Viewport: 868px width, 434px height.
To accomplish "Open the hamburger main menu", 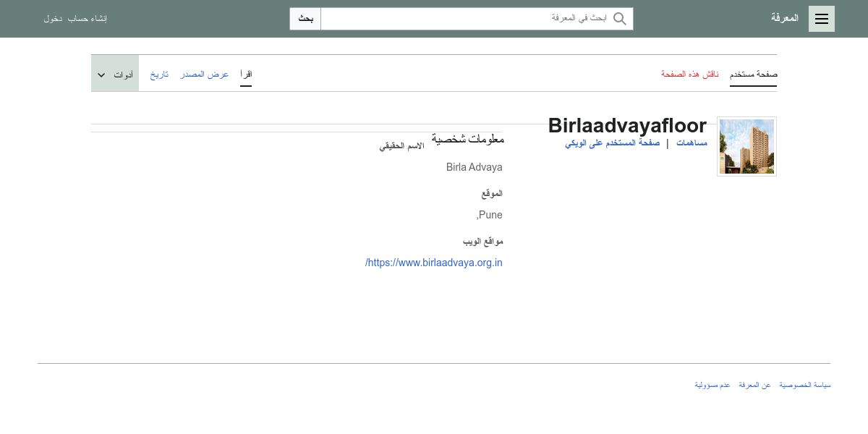I will click(x=822, y=19).
